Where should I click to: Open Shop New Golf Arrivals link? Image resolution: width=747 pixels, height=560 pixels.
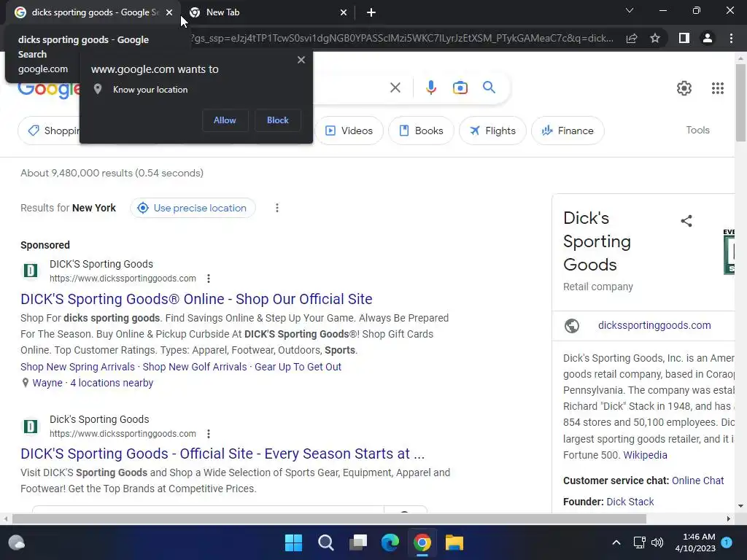click(x=195, y=367)
